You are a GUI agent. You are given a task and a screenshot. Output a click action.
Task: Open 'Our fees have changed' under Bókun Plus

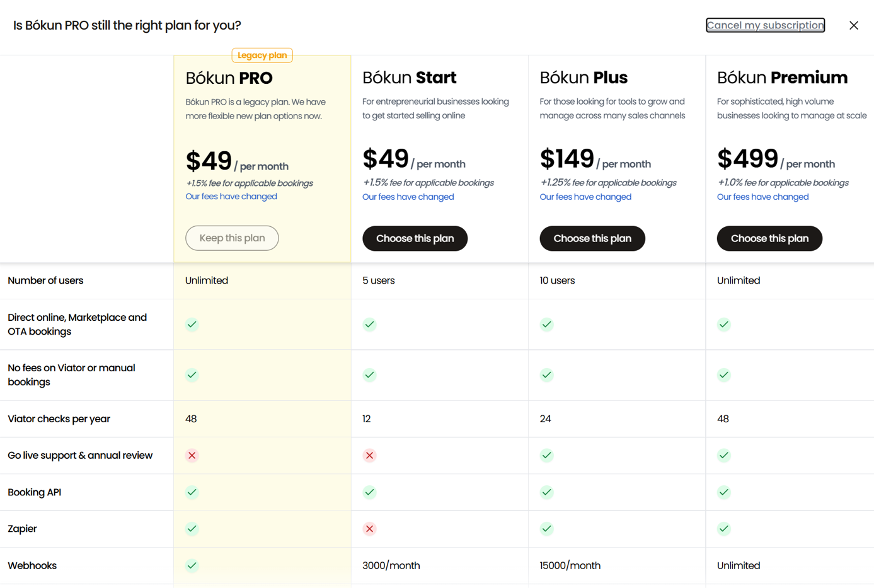point(585,197)
